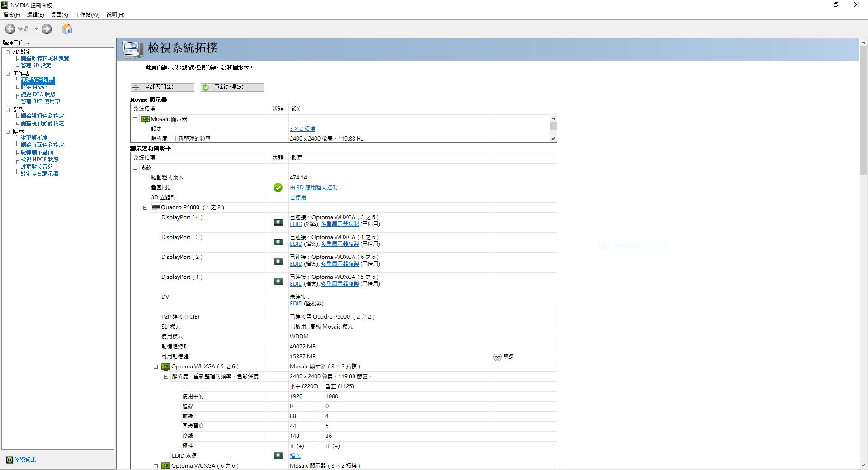The width and height of the screenshot is (868, 470).
Task: Click the forward navigation arrow button
Action: pyautogui.click(x=47, y=29)
